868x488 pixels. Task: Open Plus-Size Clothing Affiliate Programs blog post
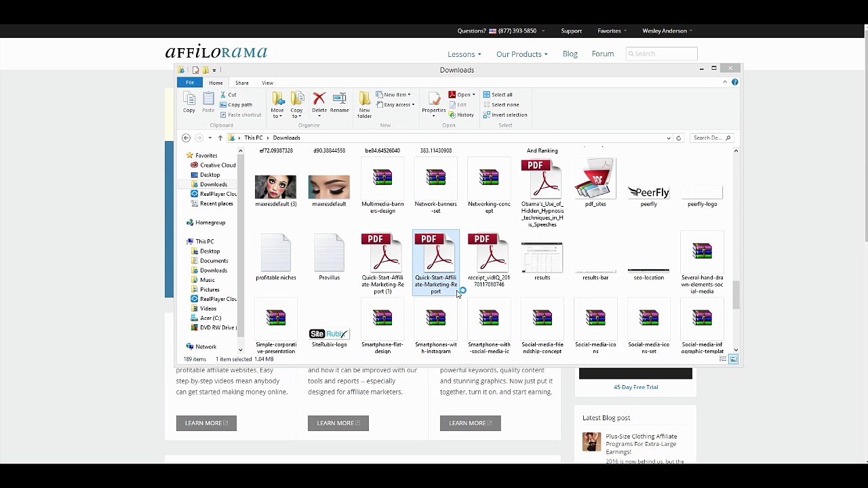[x=642, y=444]
